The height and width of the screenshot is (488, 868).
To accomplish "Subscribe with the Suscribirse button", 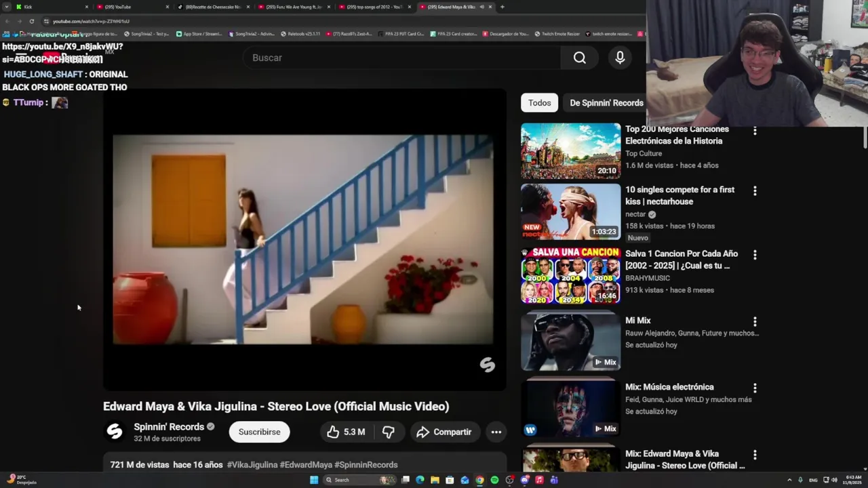I will click(259, 432).
